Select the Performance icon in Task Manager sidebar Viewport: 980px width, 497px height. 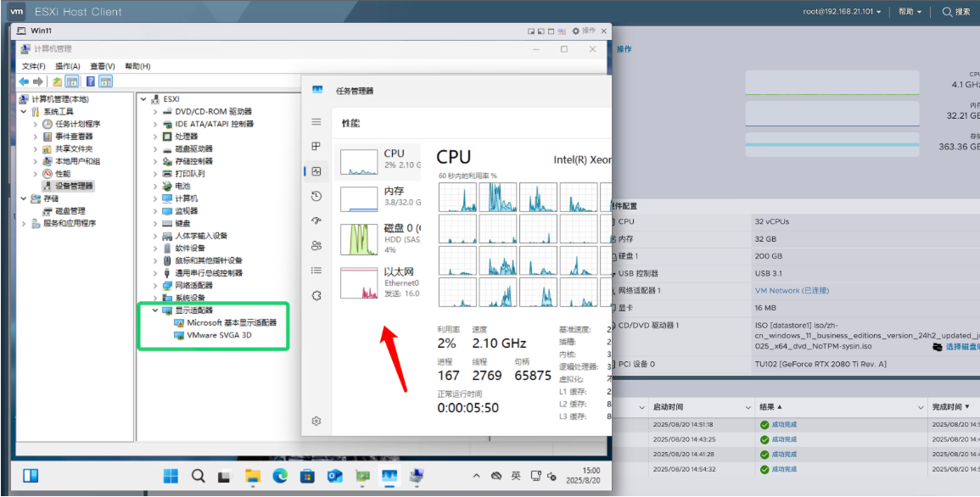tap(316, 171)
